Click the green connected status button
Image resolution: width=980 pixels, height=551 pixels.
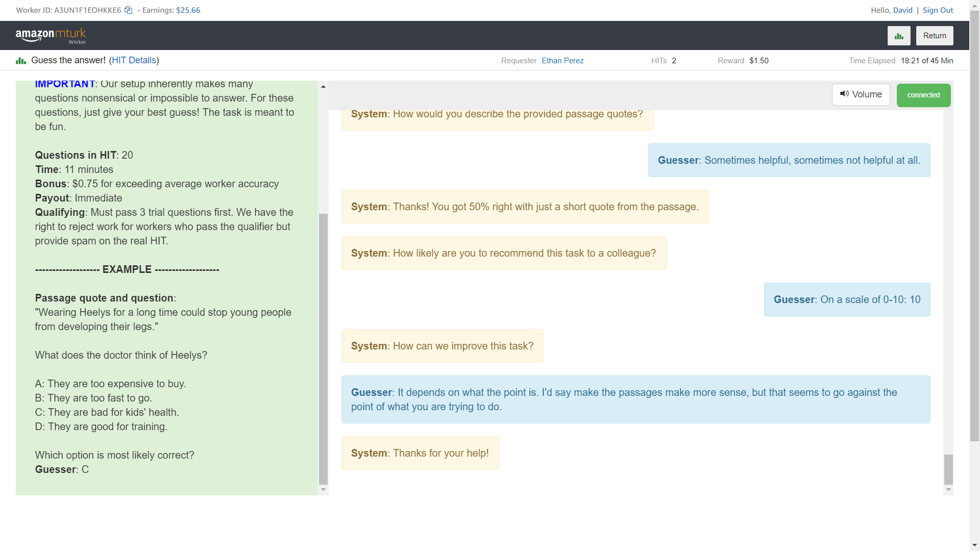point(923,95)
